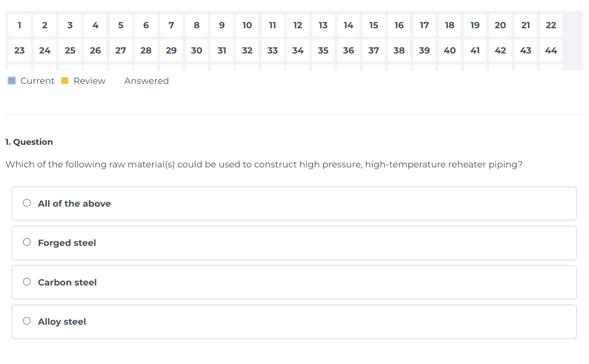
Task: Open question 19 from the grid
Action: click(x=475, y=25)
